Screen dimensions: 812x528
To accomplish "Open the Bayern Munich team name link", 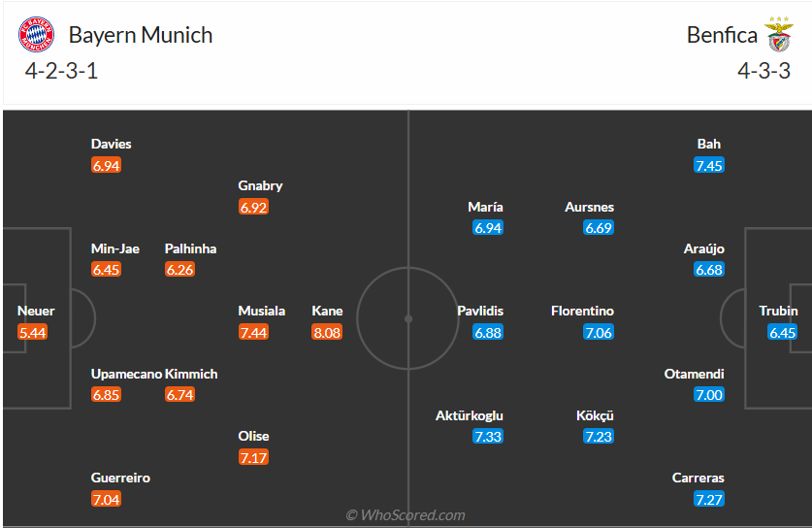I will [x=141, y=36].
